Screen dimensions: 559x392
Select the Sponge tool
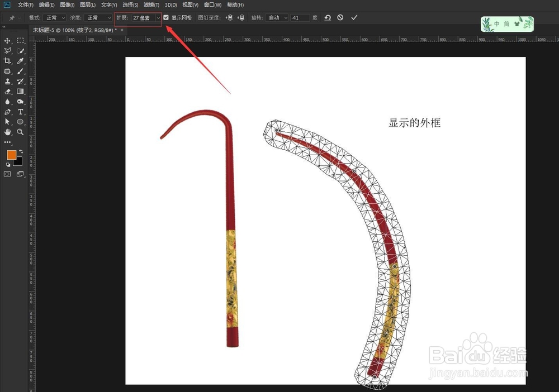pyautogui.click(x=20, y=102)
